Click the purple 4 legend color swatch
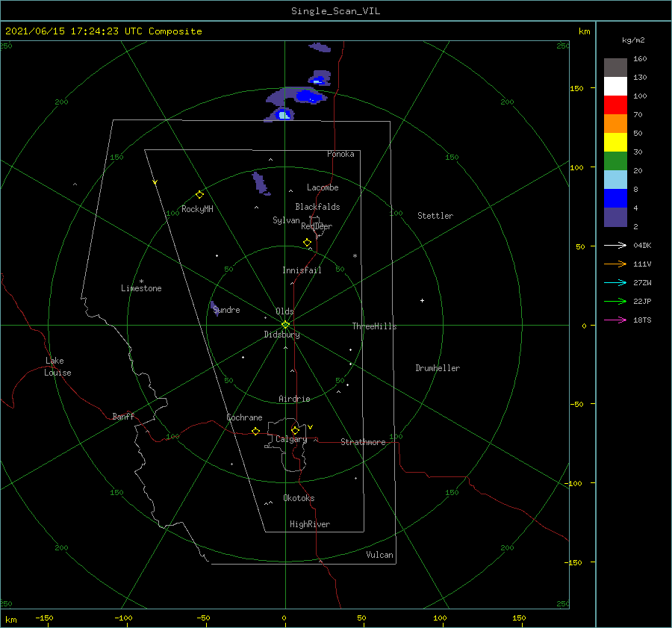Image resolution: width=672 pixels, height=628 pixels. coord(615,217)
